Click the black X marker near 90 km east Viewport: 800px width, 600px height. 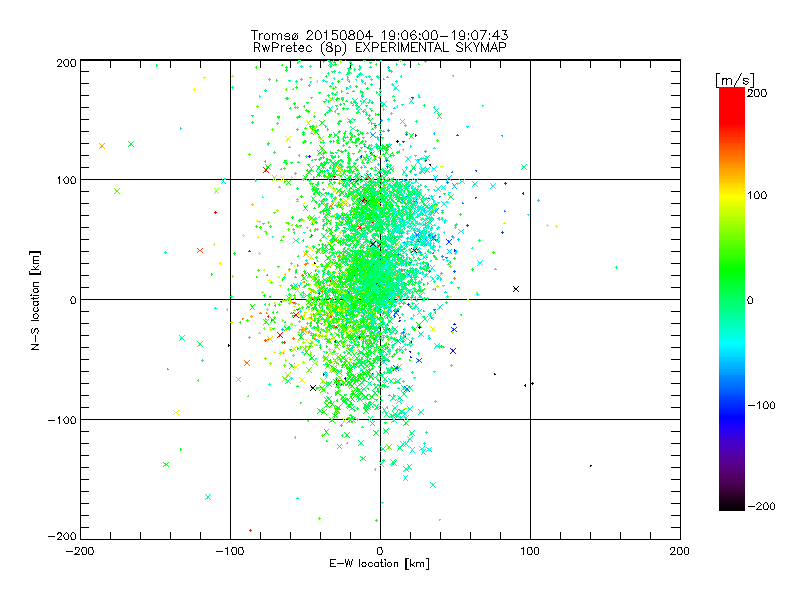[x=516, y=289]
